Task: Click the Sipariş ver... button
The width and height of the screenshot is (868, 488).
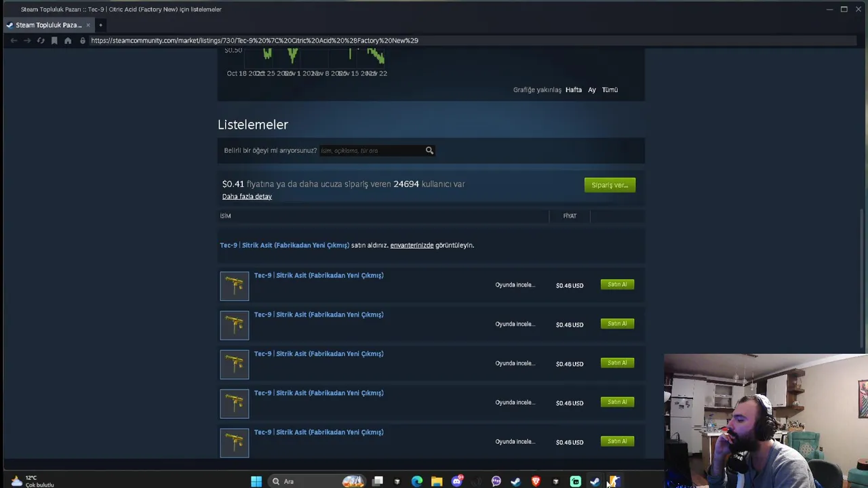Action: coord(610,185)
